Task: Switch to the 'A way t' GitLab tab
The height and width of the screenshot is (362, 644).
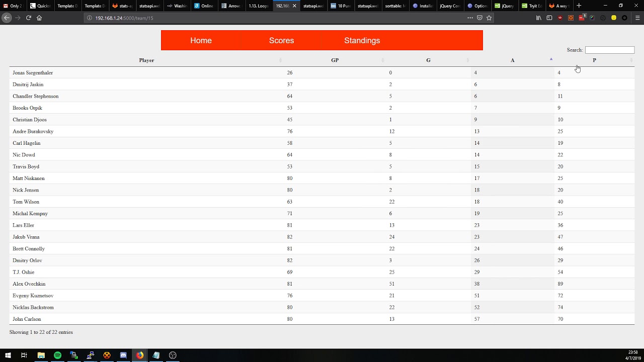Action: (559, 6)
